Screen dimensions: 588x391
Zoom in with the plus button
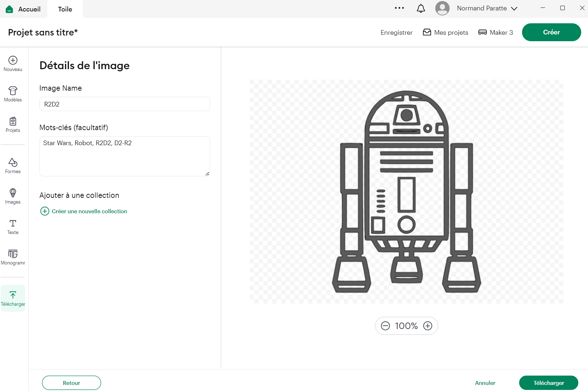[428, 326]
